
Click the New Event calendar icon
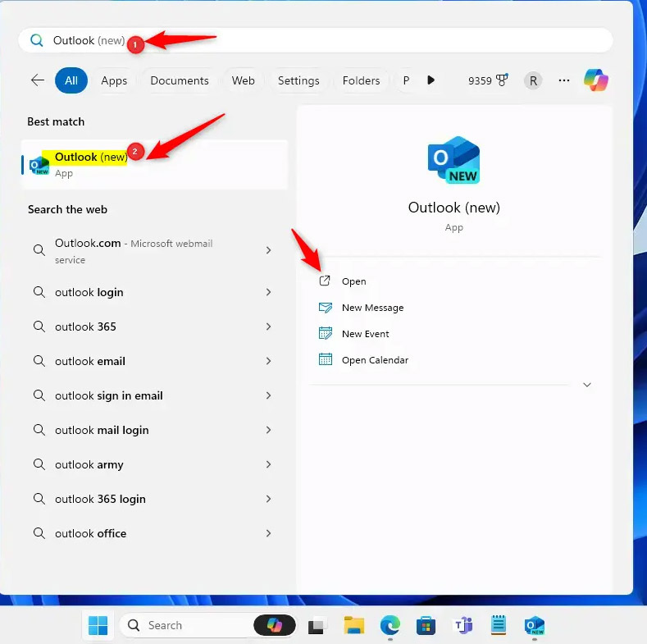coord(326,333)
